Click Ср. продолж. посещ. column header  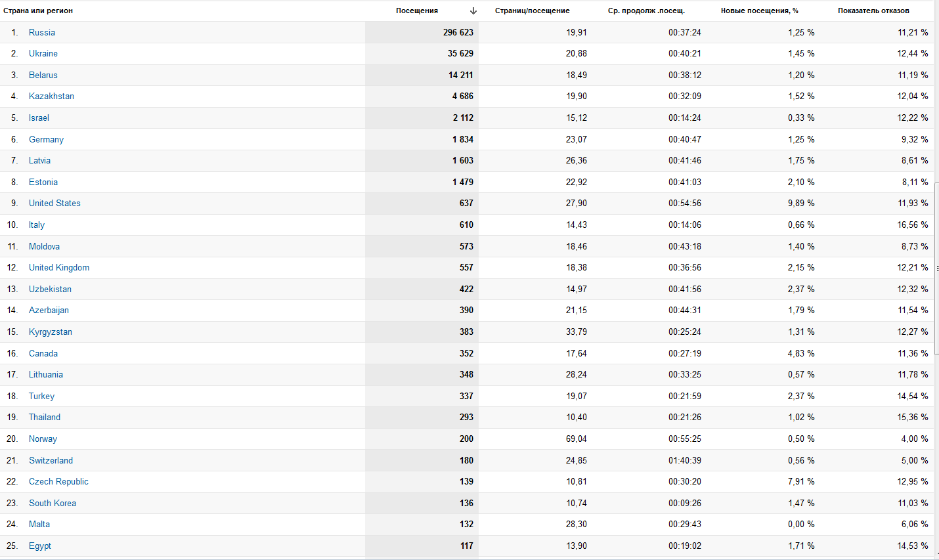[x=646, y=11]
